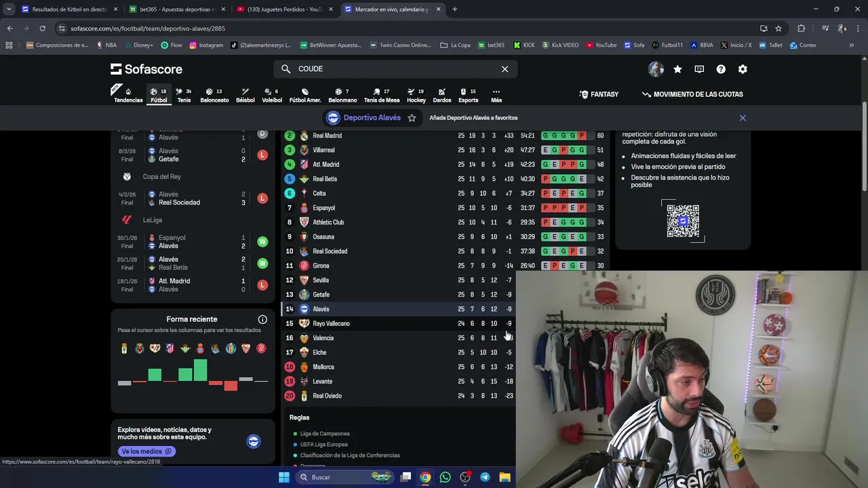Open the Dardos section
Screen dimensions: 868x488
[442, 95]
